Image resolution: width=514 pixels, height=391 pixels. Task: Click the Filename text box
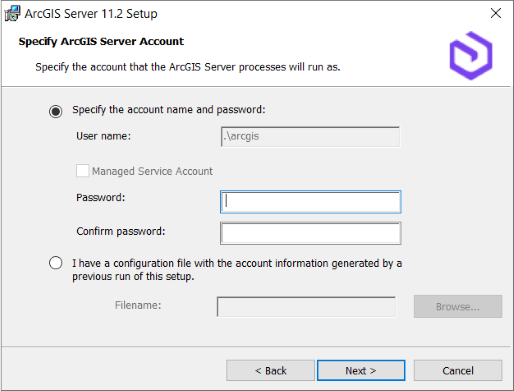tap(306, 306)
